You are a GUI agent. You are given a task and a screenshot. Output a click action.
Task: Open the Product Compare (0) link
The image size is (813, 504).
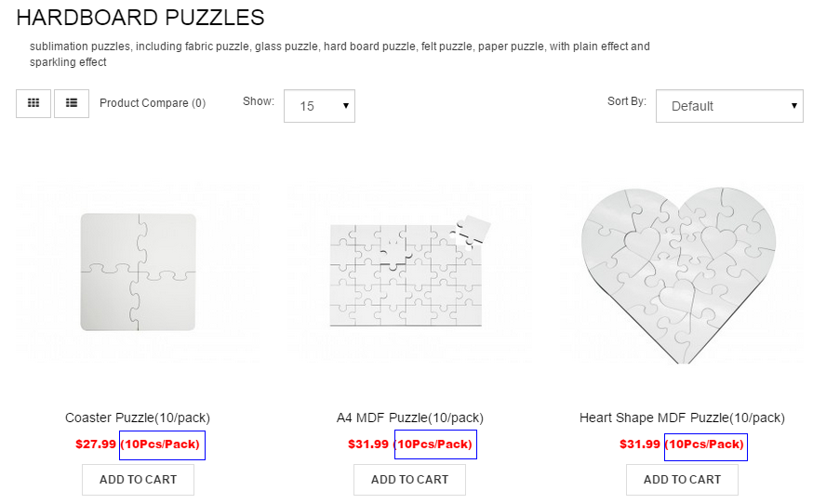tap(153, 103)
